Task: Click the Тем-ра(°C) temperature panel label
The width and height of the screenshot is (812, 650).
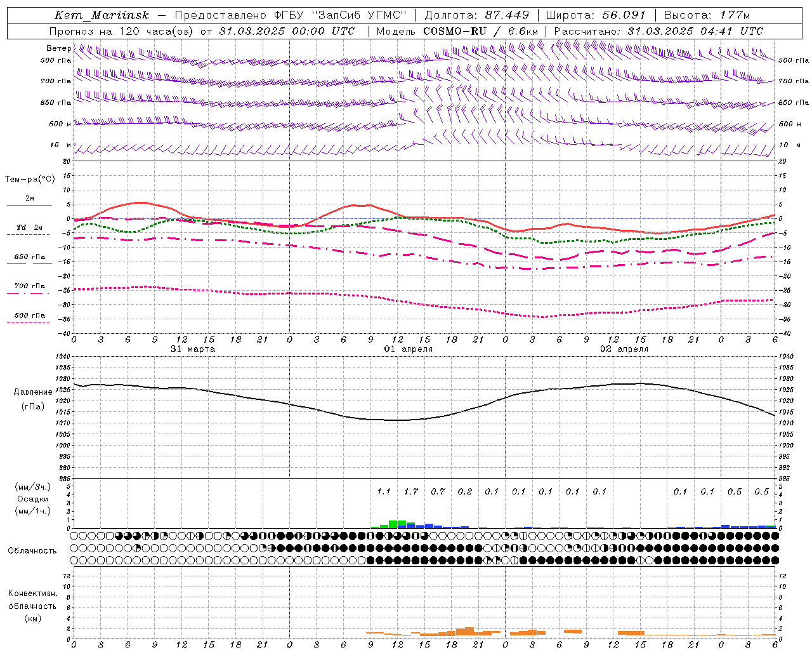Action: (30, 180)
